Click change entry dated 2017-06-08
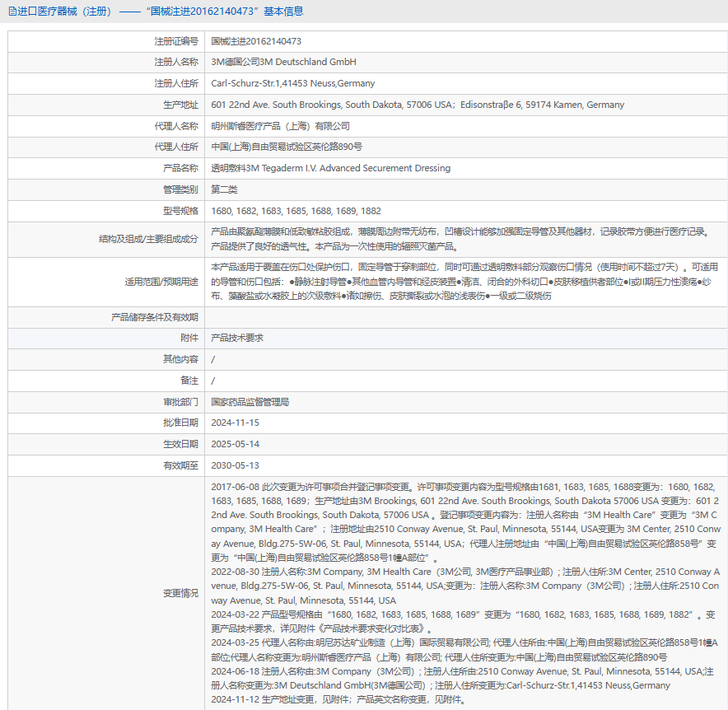This screenshot has height=710, width=728. coord(465,522)
